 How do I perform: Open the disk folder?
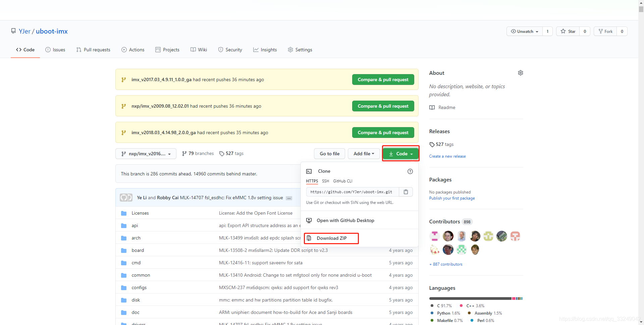(136, 300)
